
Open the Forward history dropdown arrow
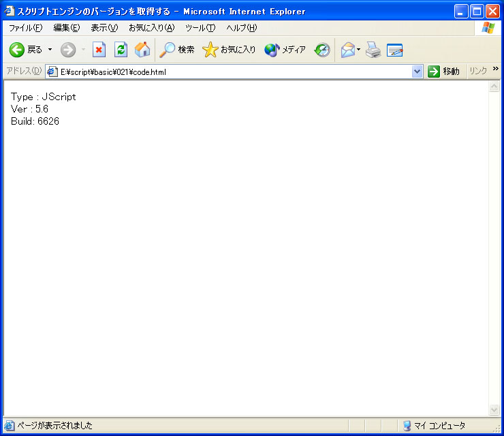click(83, 50)
